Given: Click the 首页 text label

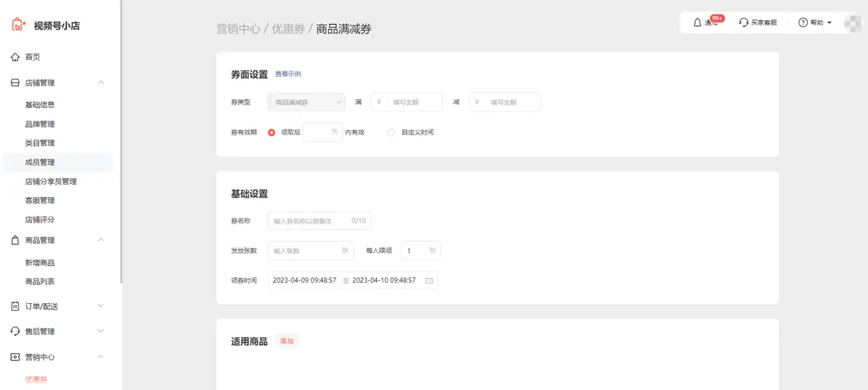Looking at the screenshot, I should click(x=33, y=57).
